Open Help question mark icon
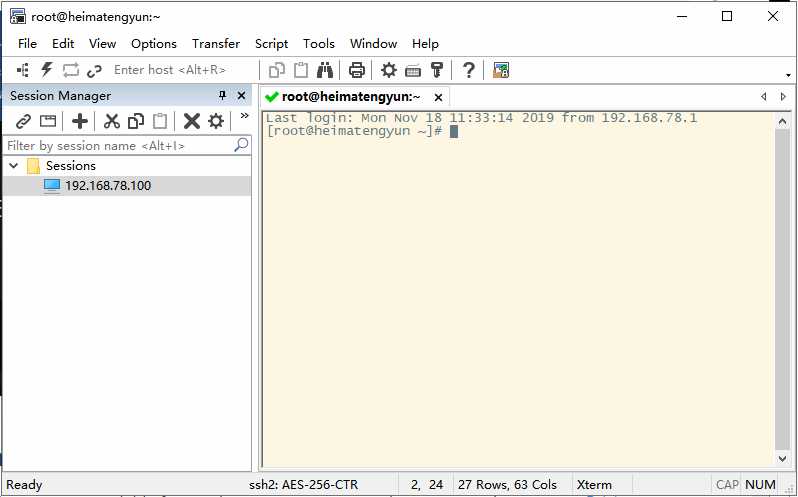This screenshot has width=798, height=497. [468, 70]
